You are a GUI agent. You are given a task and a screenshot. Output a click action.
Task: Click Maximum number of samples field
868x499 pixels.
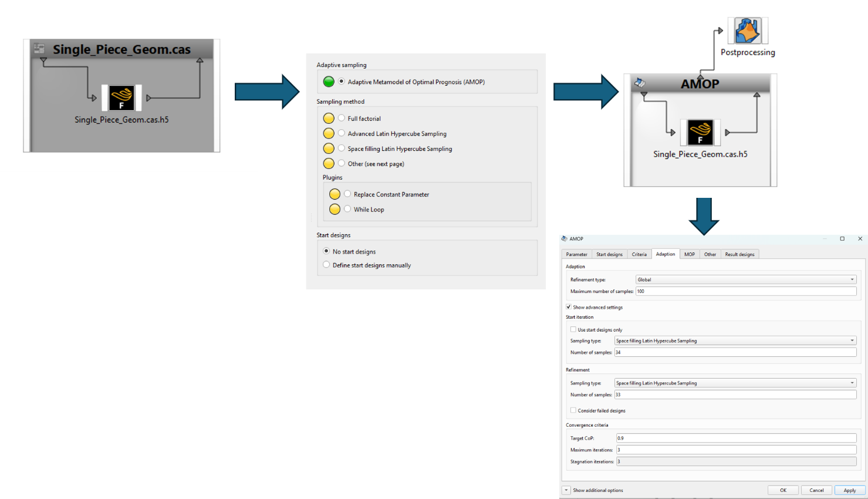click(x=746, y=291)
